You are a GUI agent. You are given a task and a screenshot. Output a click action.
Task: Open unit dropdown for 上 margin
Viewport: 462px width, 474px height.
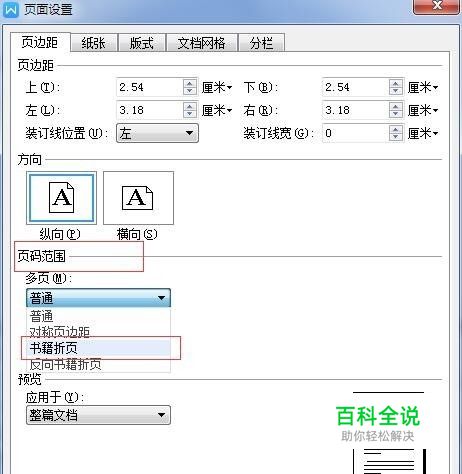217,88
